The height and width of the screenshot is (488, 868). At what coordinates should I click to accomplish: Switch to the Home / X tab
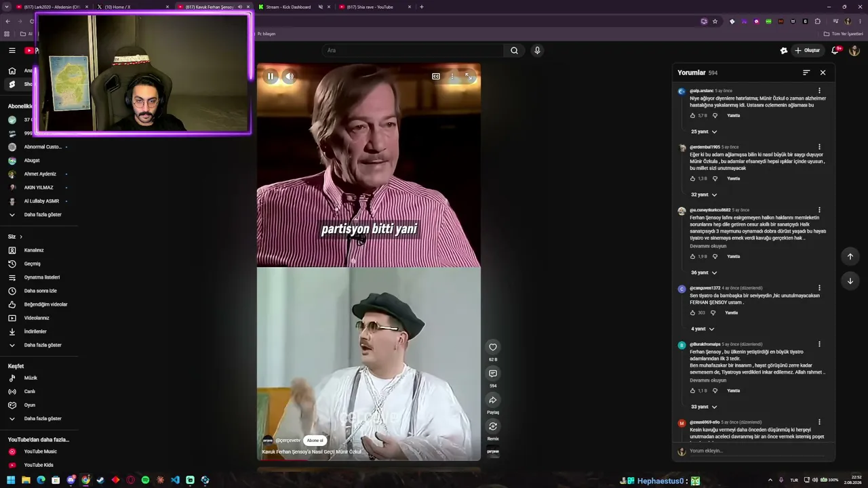(x=132, y=7)
